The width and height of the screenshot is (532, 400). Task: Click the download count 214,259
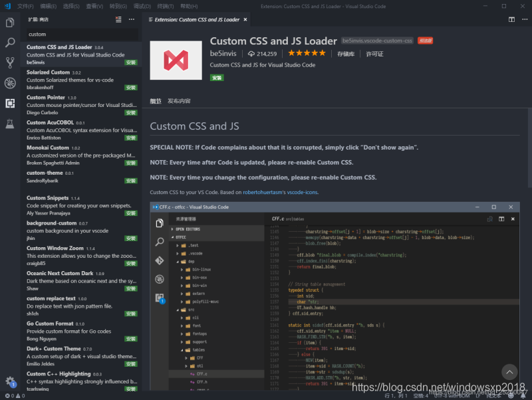click(262, 54)
